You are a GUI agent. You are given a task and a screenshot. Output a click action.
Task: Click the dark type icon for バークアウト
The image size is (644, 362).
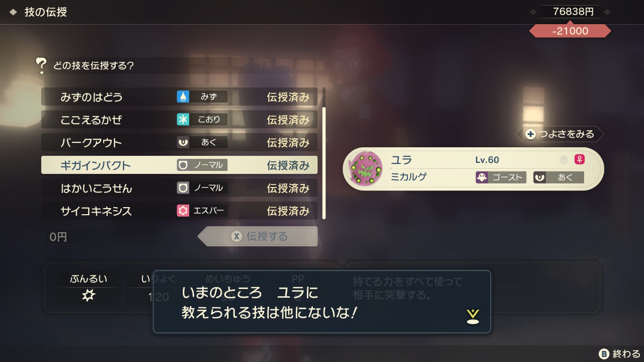tap(183, 142)
